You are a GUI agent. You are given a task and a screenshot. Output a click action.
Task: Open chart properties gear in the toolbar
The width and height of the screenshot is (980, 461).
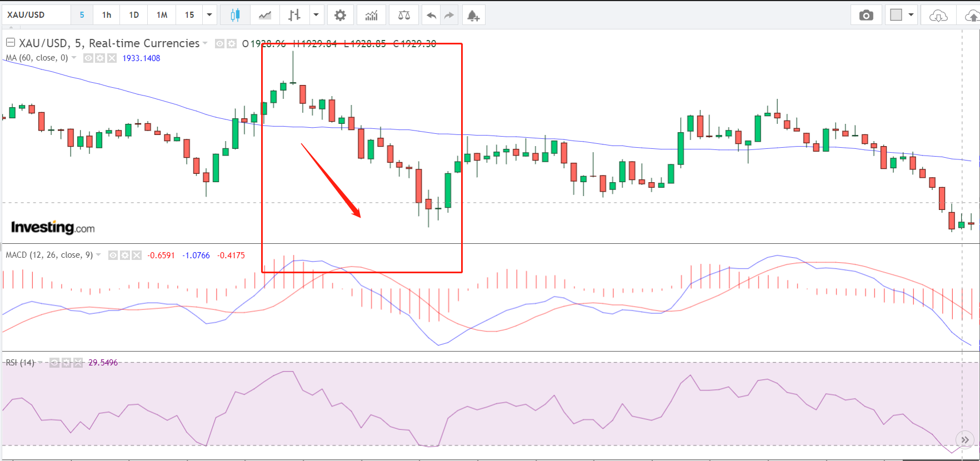(x=340, y=15)
